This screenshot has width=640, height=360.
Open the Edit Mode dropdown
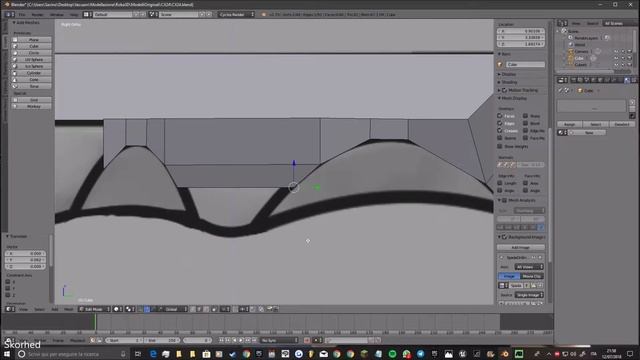(94, 309)
